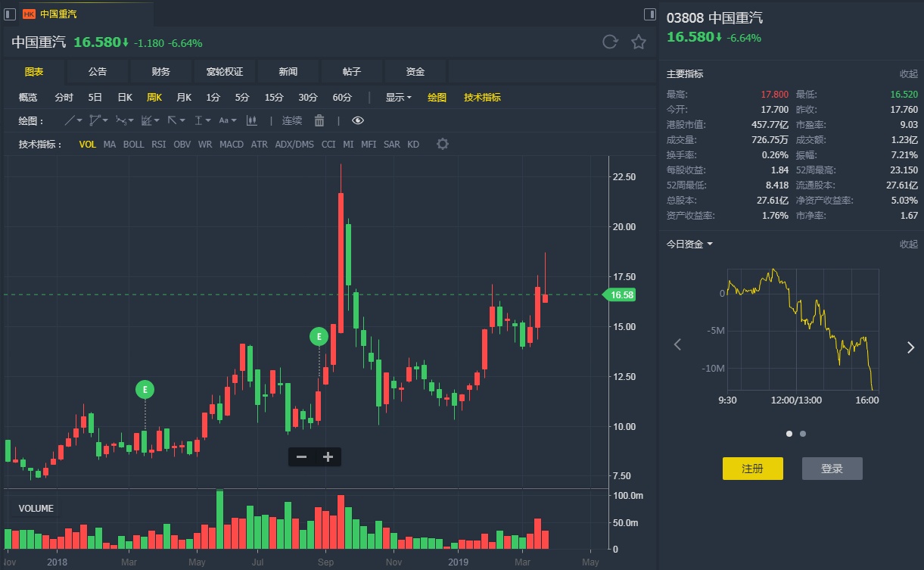The image size is (924, 570).
Task: Select the second carousel page dot
Action: coord(803,434)
